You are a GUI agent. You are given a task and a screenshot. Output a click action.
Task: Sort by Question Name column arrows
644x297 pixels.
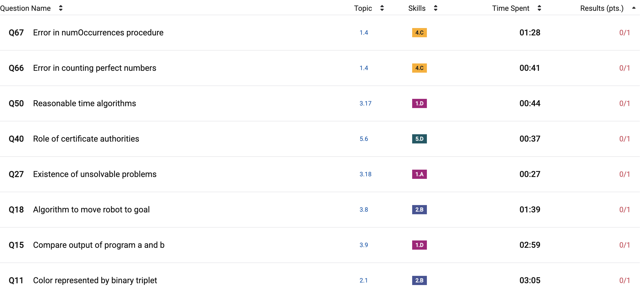[x=61, y=8]
